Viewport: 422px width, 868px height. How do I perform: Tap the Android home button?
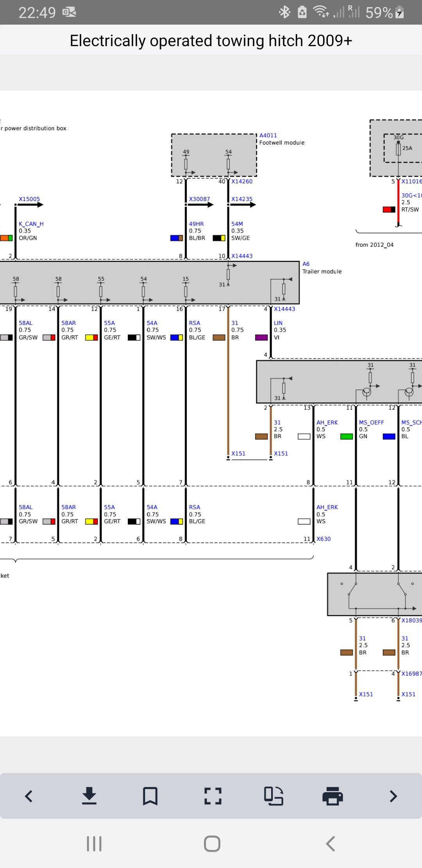[x=212, y=843]
